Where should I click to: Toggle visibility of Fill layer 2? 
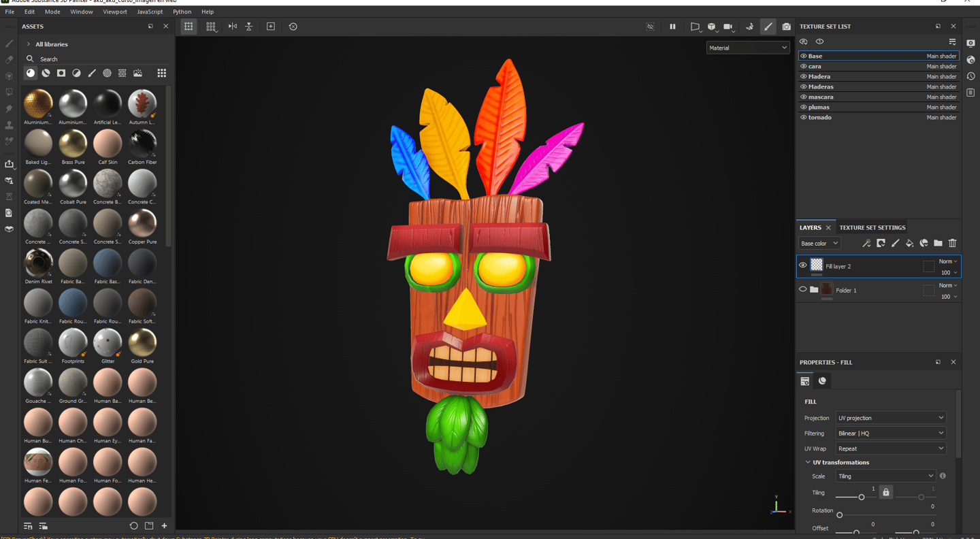pyautogui.click(x=803, y=265)
